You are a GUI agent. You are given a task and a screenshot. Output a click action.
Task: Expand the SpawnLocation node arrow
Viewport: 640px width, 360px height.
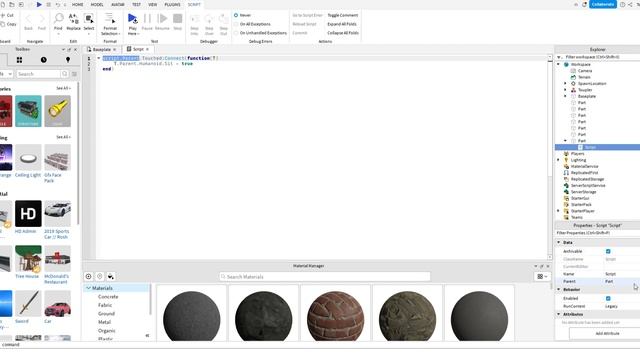click(x=565, y=83)
